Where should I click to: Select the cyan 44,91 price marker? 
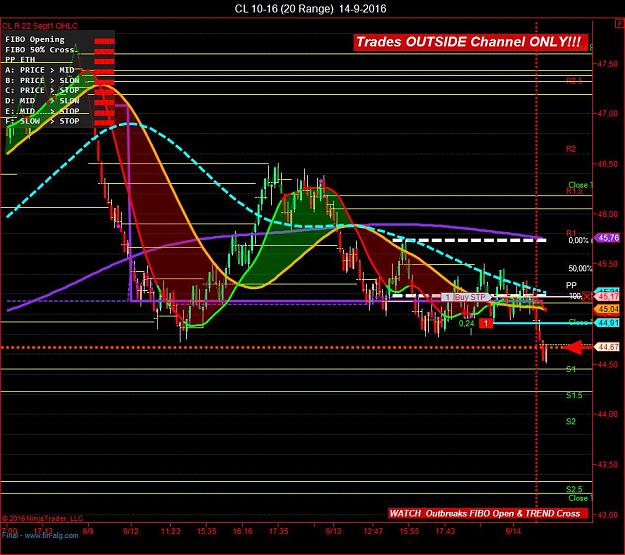(x=608, y=323)
